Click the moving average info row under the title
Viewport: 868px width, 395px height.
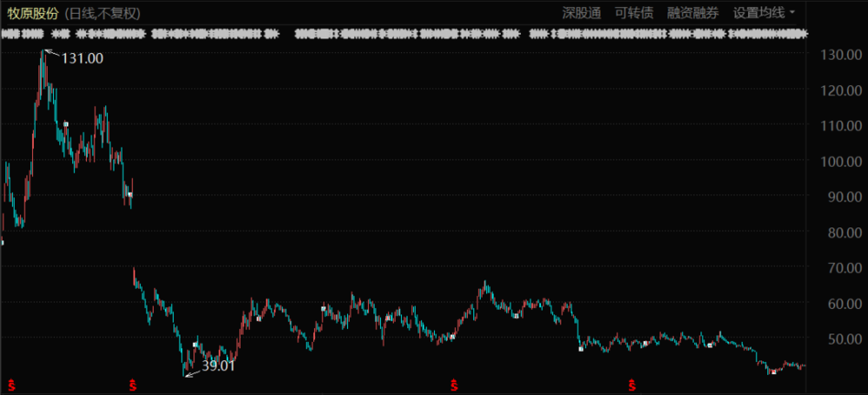click(404, 35)
